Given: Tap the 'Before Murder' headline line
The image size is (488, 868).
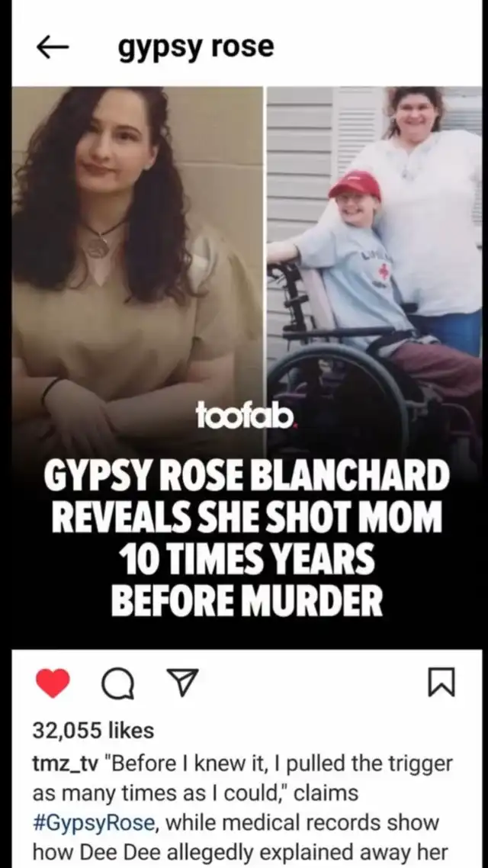Looking at the screenshot, I should (246, 600).
